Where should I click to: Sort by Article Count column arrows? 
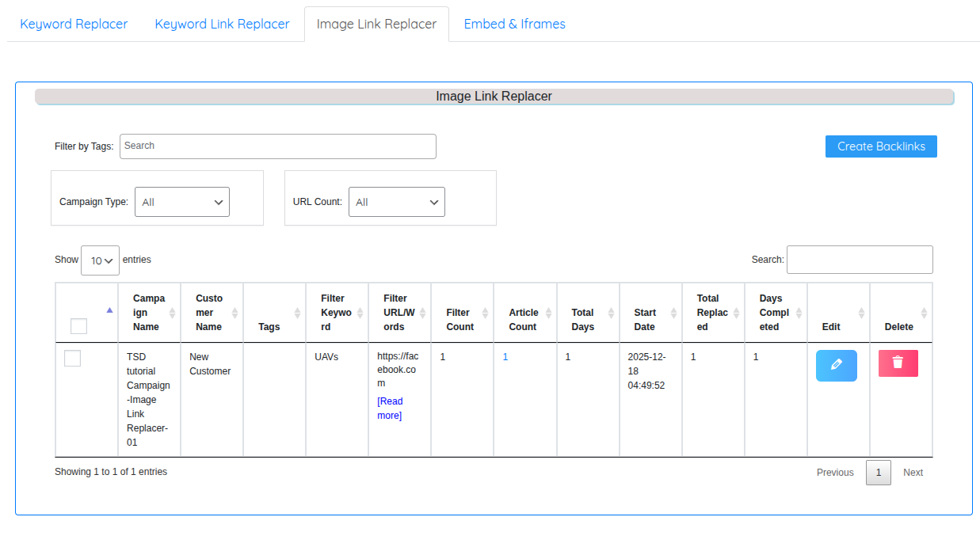click(548, 313)
